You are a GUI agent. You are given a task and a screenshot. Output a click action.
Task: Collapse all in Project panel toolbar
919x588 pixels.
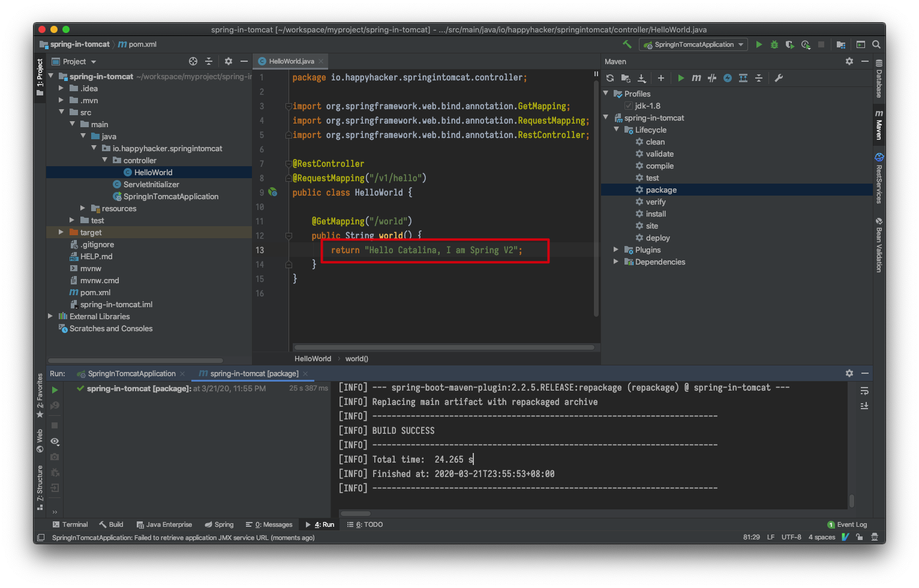[x=209, y=61]
